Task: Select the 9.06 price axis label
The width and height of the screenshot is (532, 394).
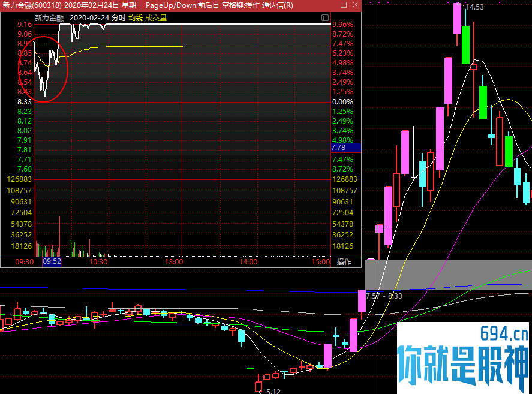Action: point(25,34)
